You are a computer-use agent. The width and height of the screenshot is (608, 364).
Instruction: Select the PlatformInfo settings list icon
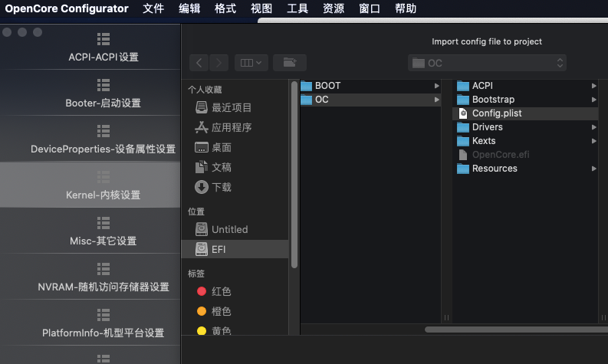click(103, 314)
